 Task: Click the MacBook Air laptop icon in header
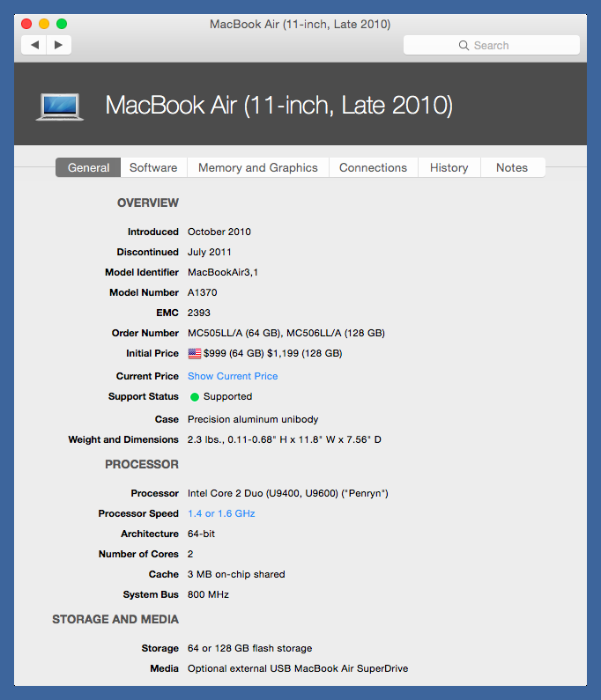[60, 106]
